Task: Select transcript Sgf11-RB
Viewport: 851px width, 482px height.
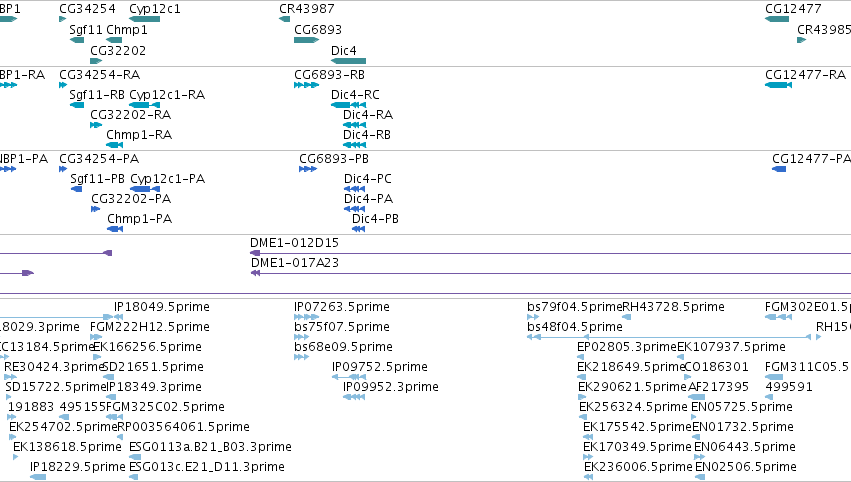Action: 97,94
